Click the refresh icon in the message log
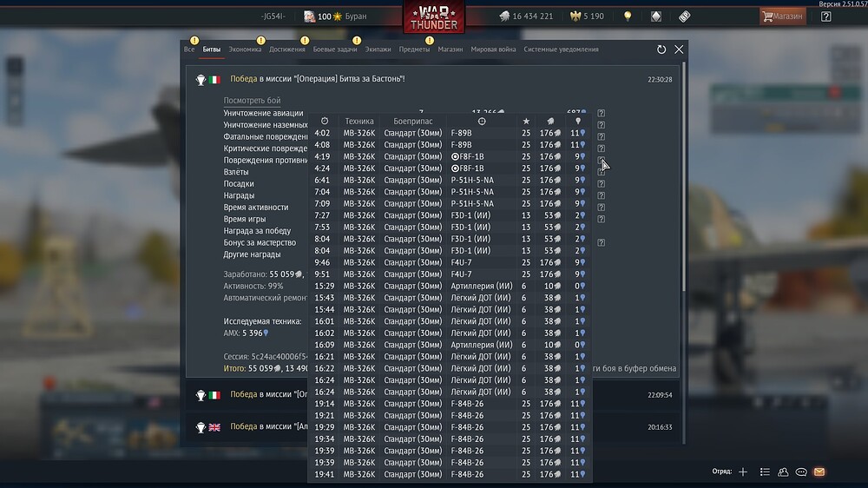868x488 pixels. tap(661, 50)
